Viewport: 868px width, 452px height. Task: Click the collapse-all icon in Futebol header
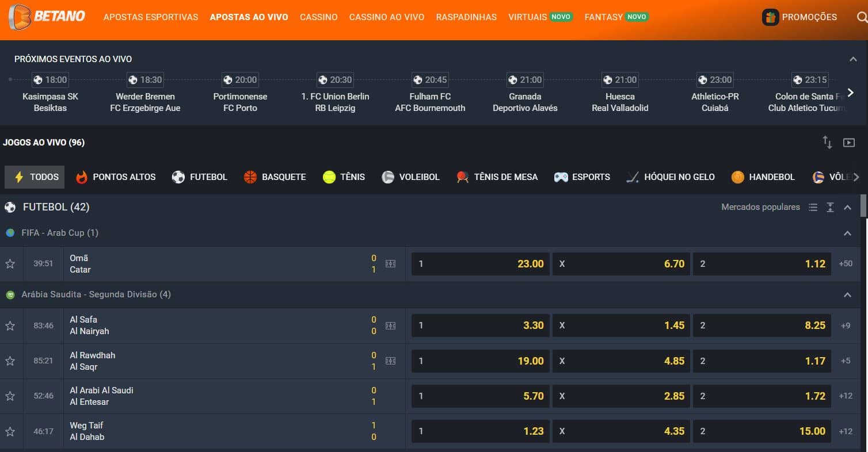click(x=830, y=208)
